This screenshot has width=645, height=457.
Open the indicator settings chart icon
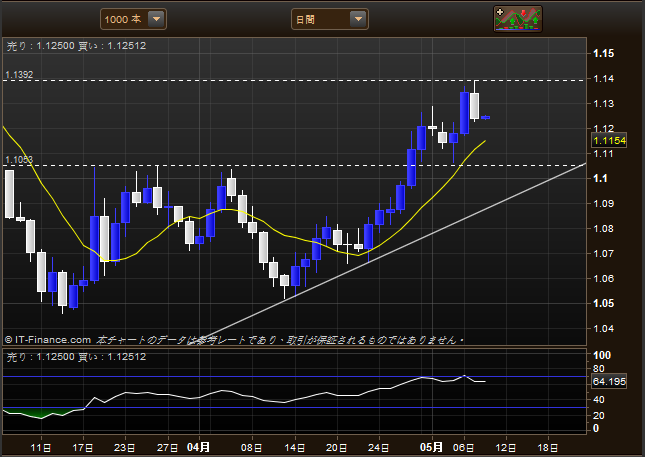[518, 19]
